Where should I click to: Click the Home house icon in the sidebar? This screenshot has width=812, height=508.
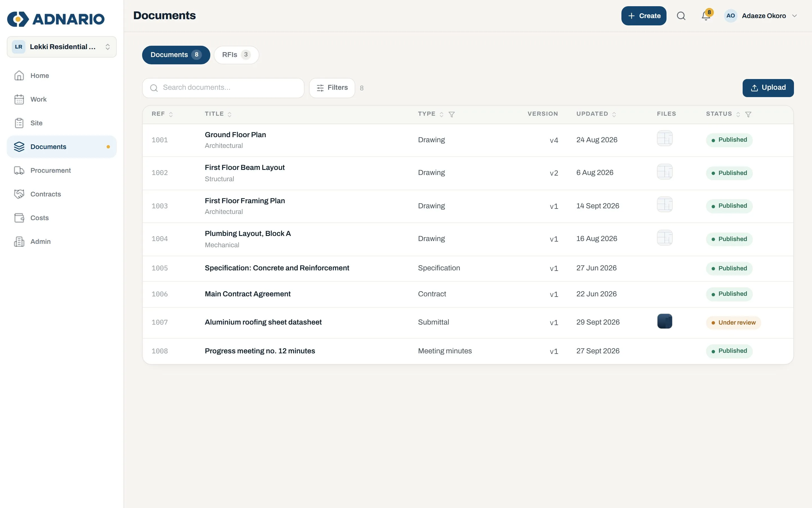pos(19,76)
